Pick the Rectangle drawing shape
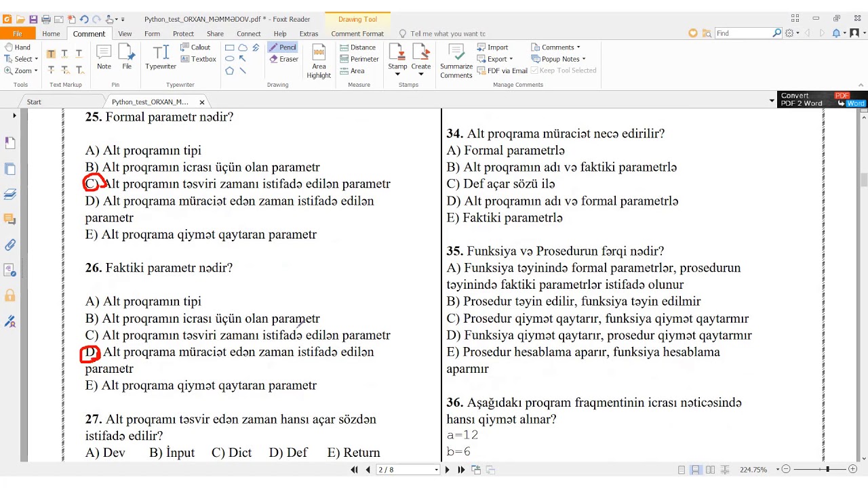868x488 pixels. [x=229, y=47]
